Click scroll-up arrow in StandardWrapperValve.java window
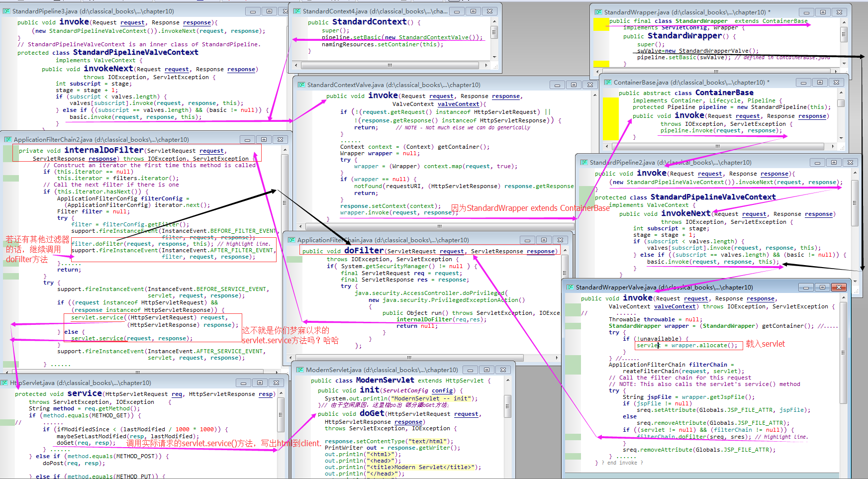Screen dimensions: 868x479 [x=843, y=297]
